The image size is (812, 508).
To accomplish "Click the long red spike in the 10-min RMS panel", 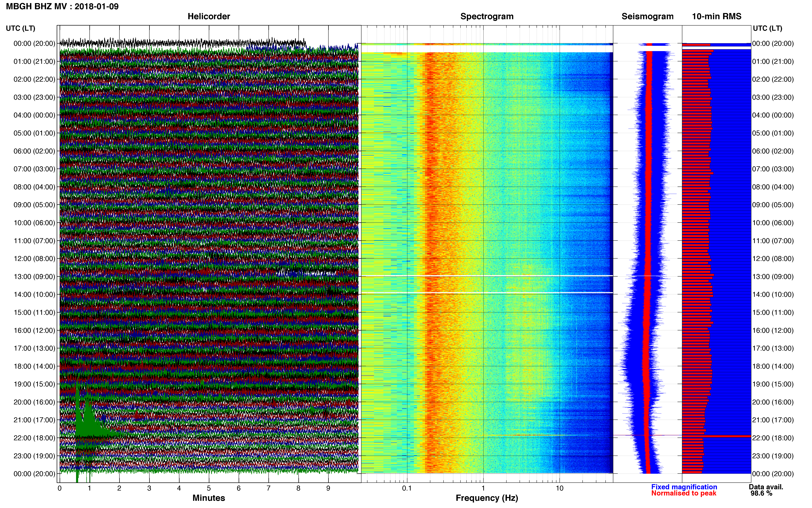I will click(716, 436).
